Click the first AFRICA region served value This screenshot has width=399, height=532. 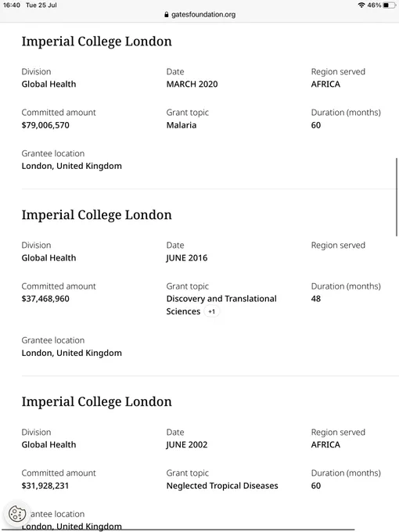click(325, 84)
